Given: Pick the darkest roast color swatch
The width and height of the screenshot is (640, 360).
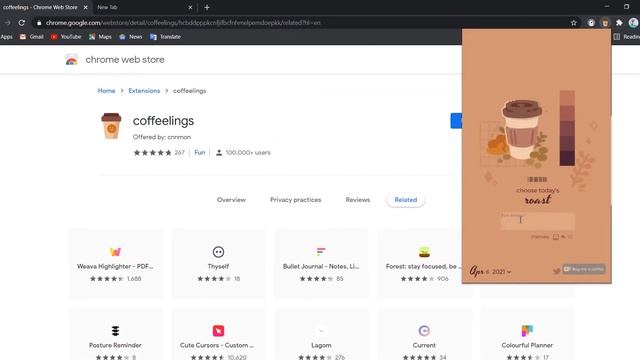Looking at the screenshot, I should 567,158.
